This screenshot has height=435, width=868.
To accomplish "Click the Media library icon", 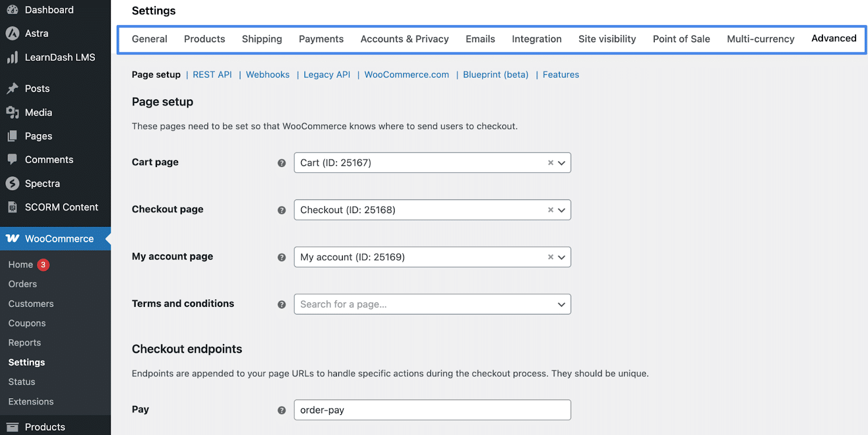I will 12,112.
